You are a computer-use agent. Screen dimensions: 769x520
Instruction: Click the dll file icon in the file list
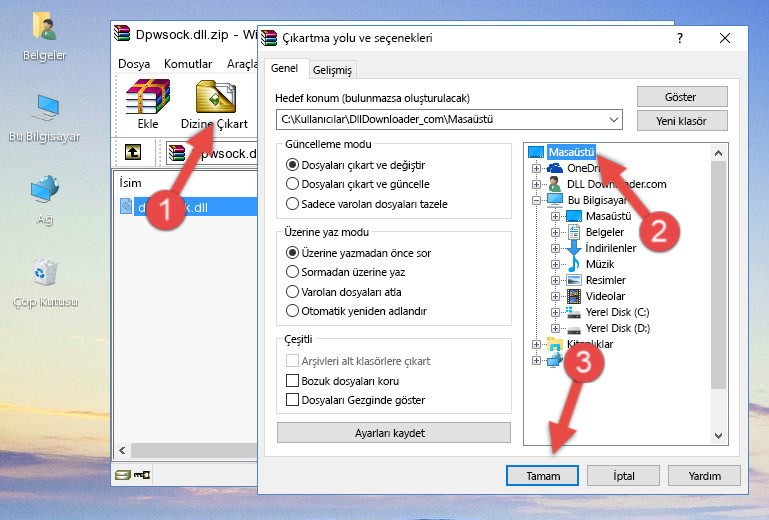[126, 207]
